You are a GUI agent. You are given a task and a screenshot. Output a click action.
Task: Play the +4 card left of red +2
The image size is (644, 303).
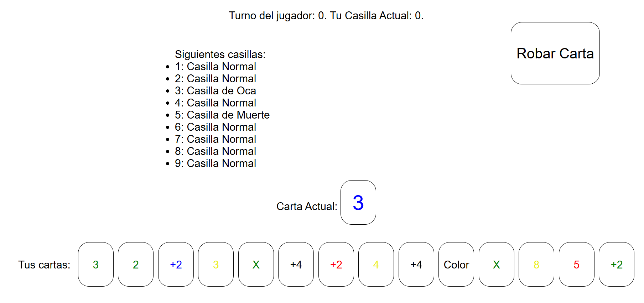click(x=296, y=265)
